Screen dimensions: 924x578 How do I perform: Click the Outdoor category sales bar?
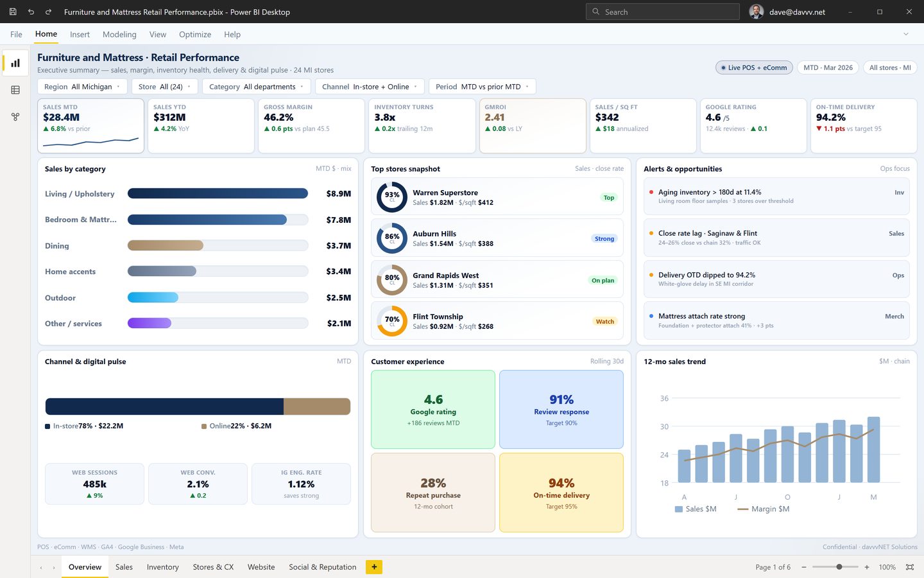click(x=153, y=297)
